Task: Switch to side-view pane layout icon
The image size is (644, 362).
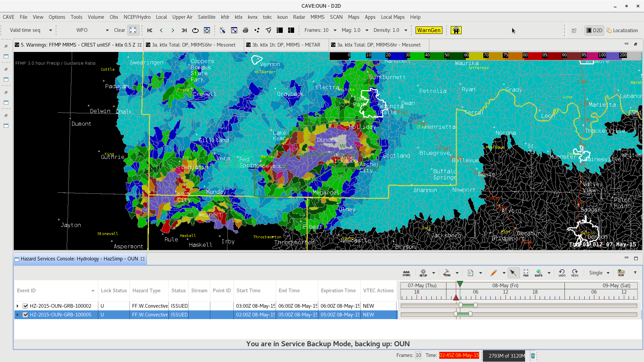Action: pyautogui.click(x=280, y=30)
